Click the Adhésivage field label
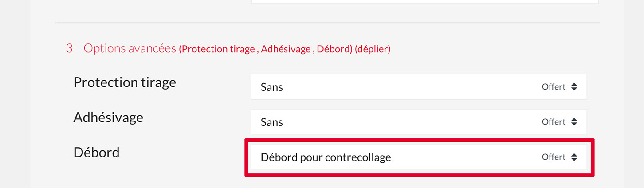This screenshot has width=644, height=188. pos(108,117)
